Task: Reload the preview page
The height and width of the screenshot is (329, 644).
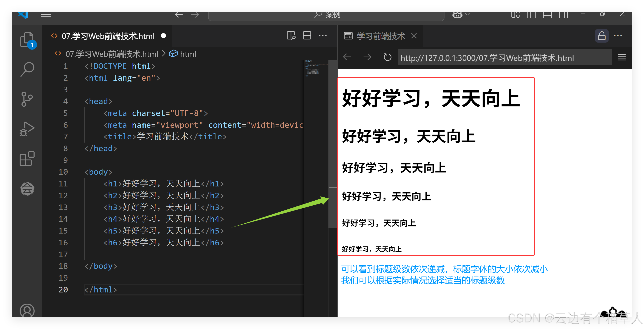Action: [x=387, y=57]
